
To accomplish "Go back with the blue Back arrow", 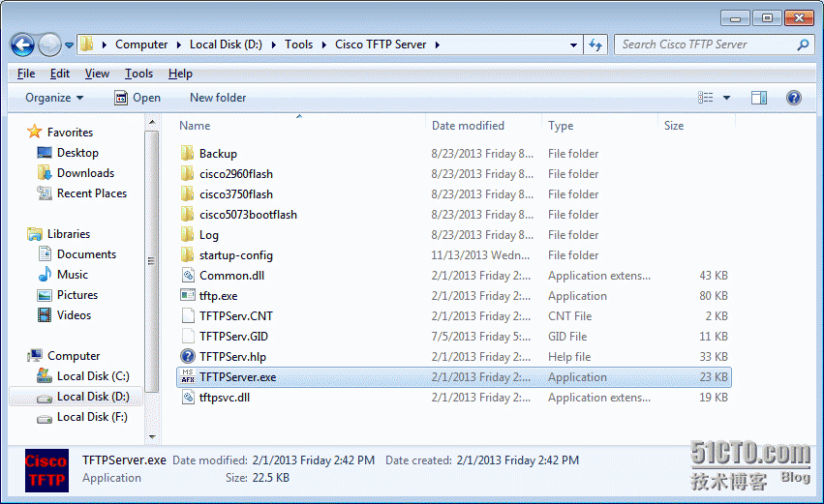I will 22,45.
